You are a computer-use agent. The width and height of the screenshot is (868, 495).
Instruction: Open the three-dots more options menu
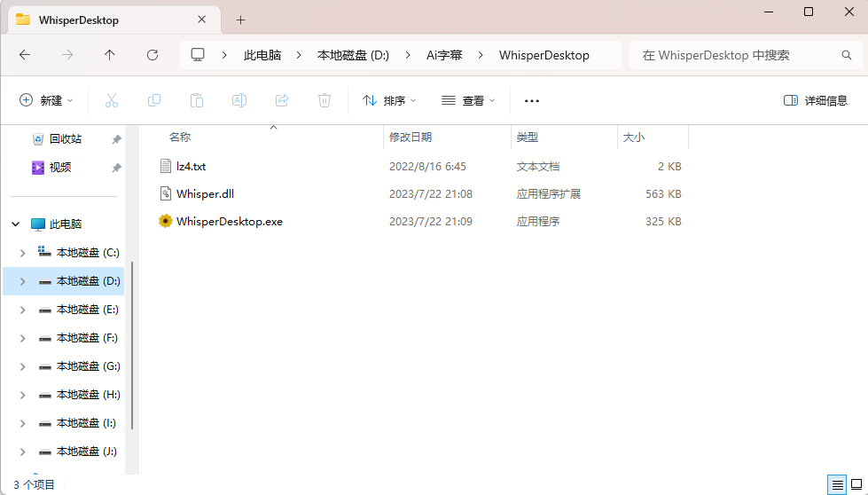pos(531,101)
